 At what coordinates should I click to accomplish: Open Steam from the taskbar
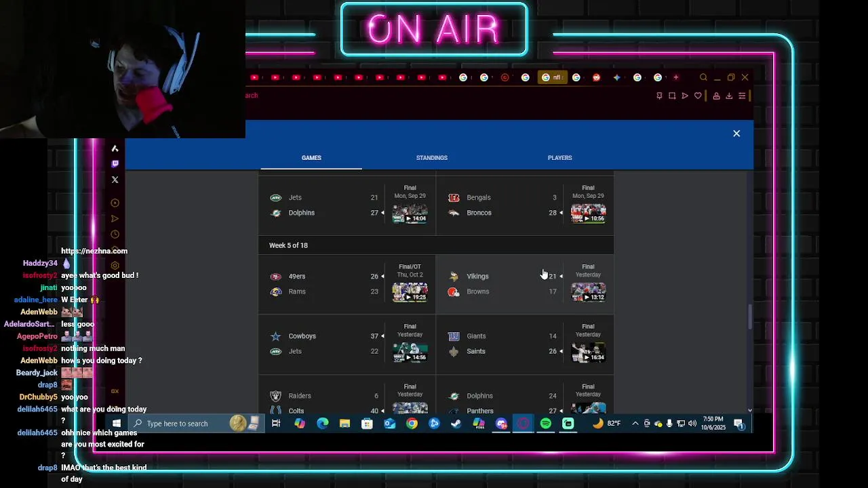point(456,424)
